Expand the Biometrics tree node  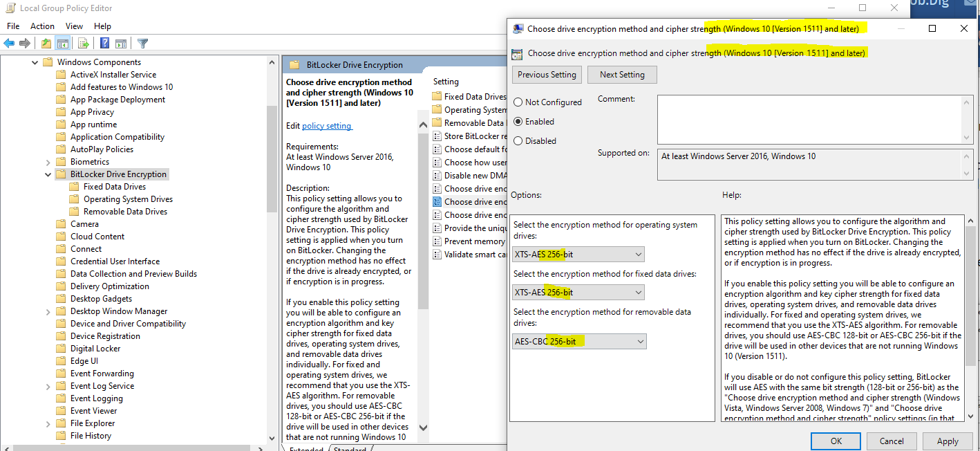tap(48, 162)
